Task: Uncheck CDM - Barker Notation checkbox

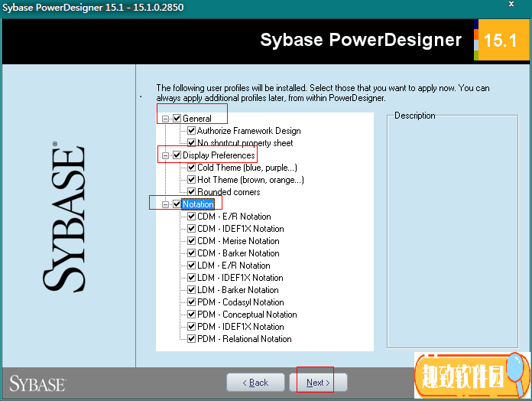Action: point(191,253)
